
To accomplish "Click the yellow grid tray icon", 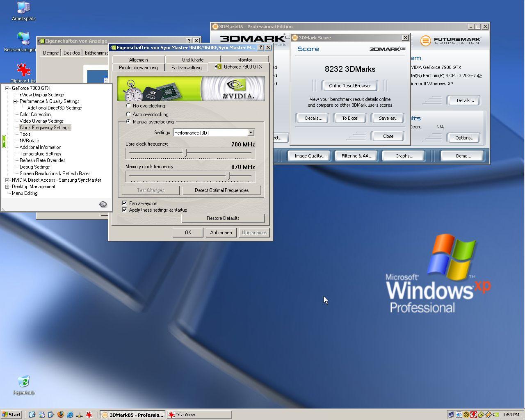I will (x=481, y=415).
